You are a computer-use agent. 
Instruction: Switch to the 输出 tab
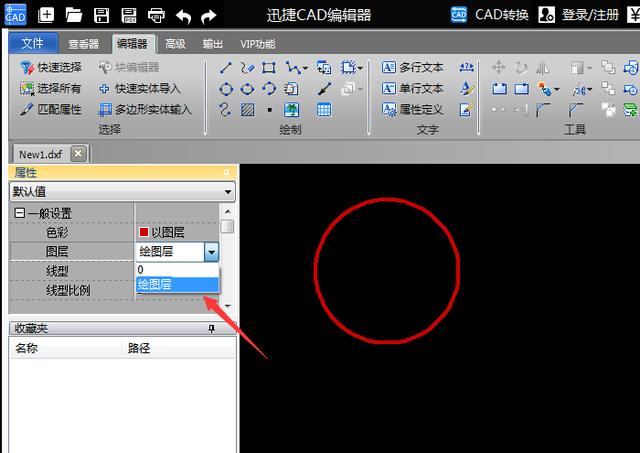213,44
